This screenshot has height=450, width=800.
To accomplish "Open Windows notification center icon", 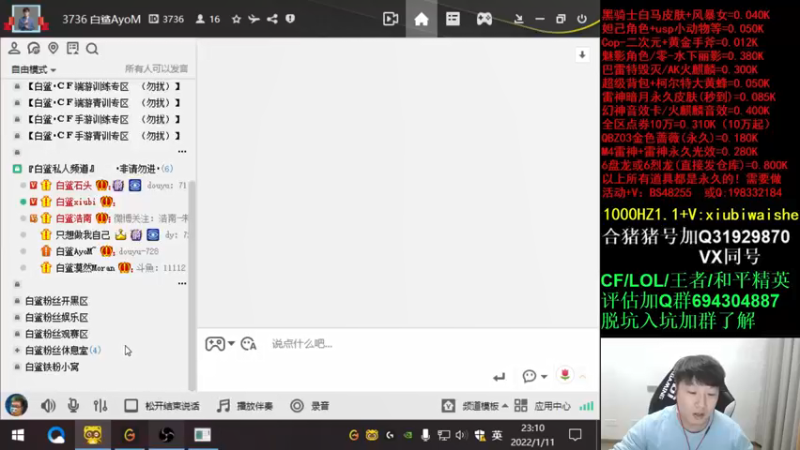I will (x=575, y=435).
